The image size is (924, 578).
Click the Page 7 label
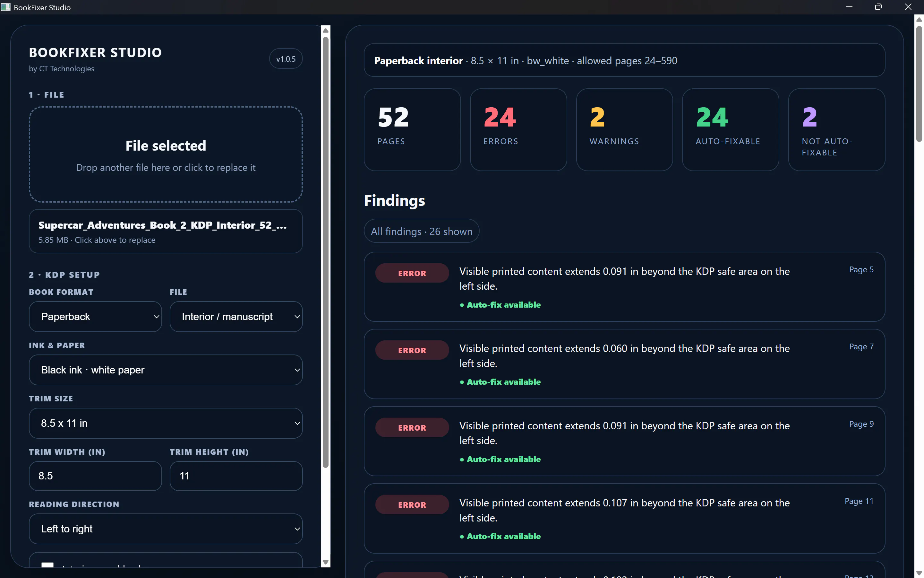pyautogui.click(x=861, y=347)
